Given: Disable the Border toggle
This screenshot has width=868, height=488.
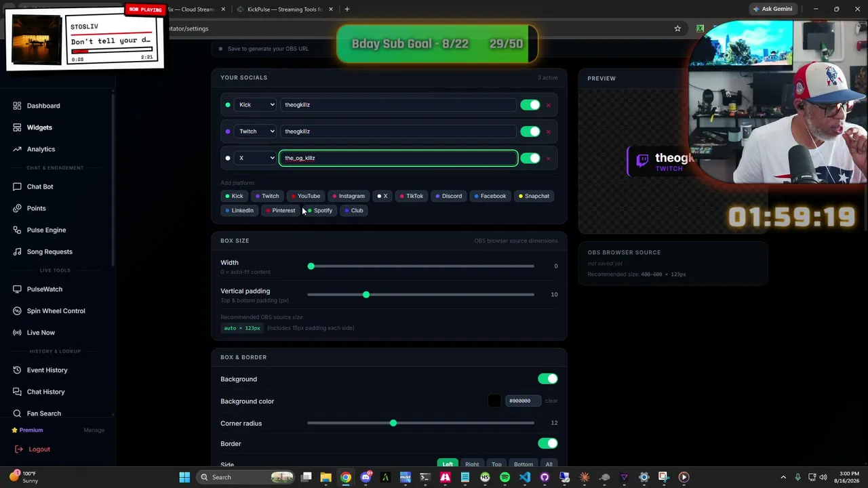Looking at the screenshot, I should coord(547,443).
